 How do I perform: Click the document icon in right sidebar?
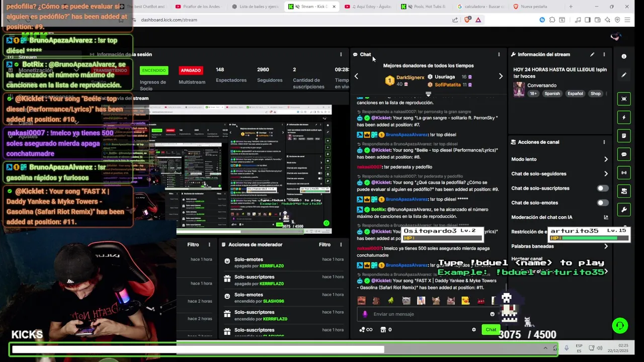[x=624, y=136]
